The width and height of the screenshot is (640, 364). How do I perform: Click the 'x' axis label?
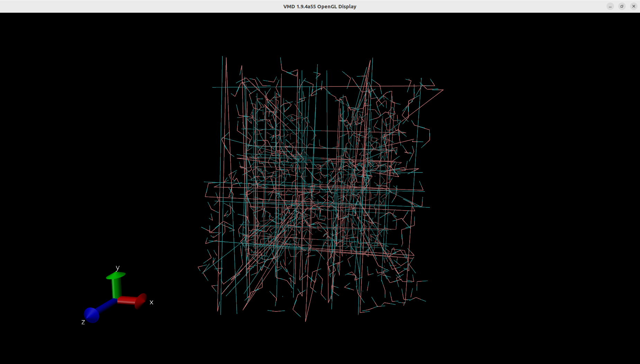pyautogui.click(x=151, y=302)
